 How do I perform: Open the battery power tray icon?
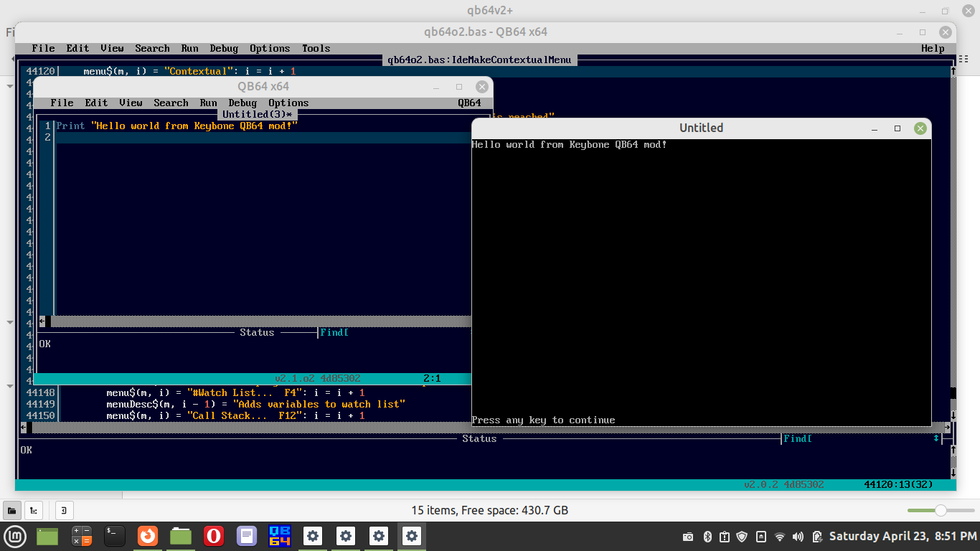[817, 537]
